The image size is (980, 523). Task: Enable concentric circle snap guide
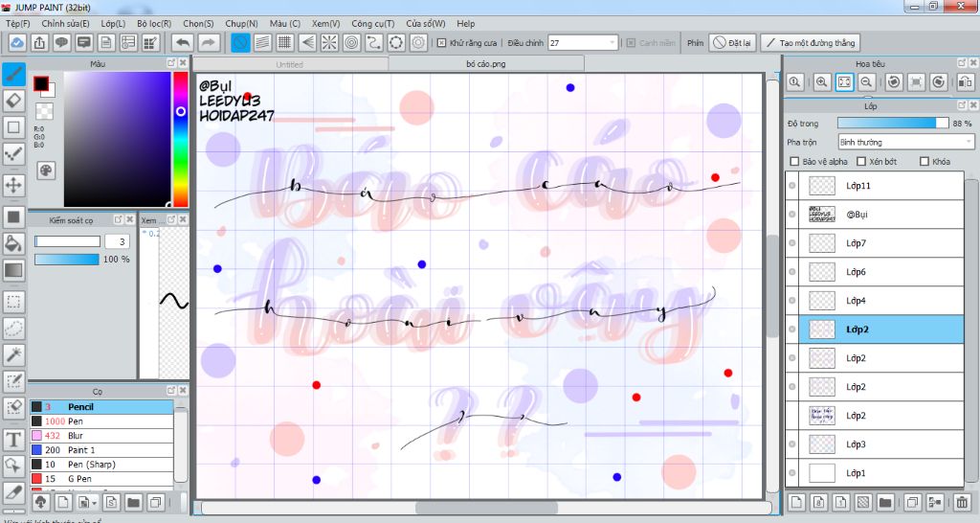click(351, 42)
